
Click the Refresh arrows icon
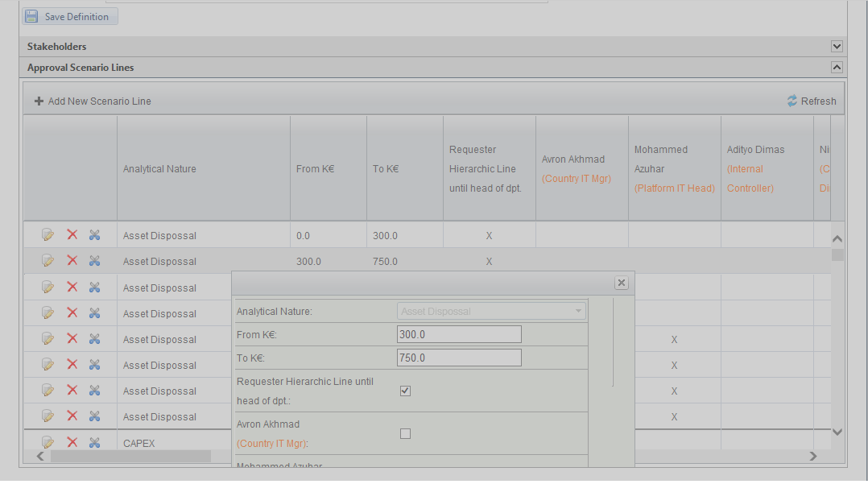[792, 101]
